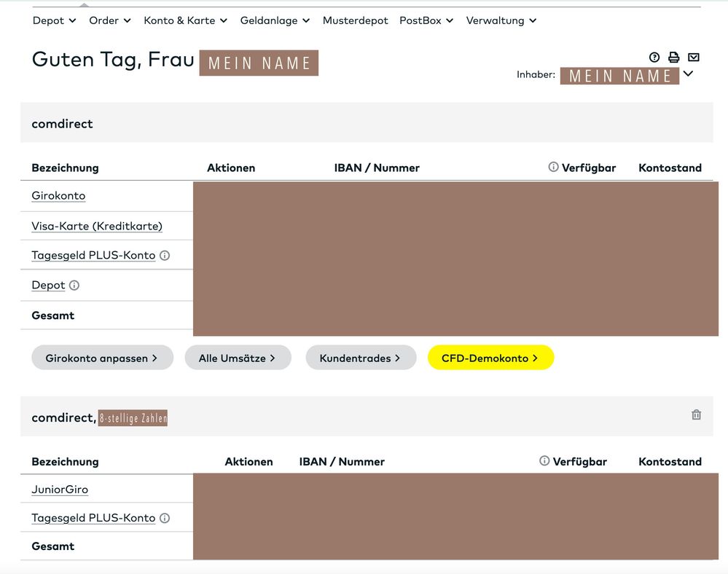
Task: Click the help question mark icon
Action: click(654, 58)
